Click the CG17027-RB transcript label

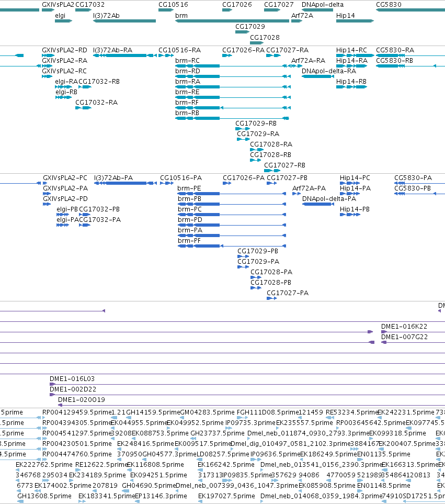(284, 165)
